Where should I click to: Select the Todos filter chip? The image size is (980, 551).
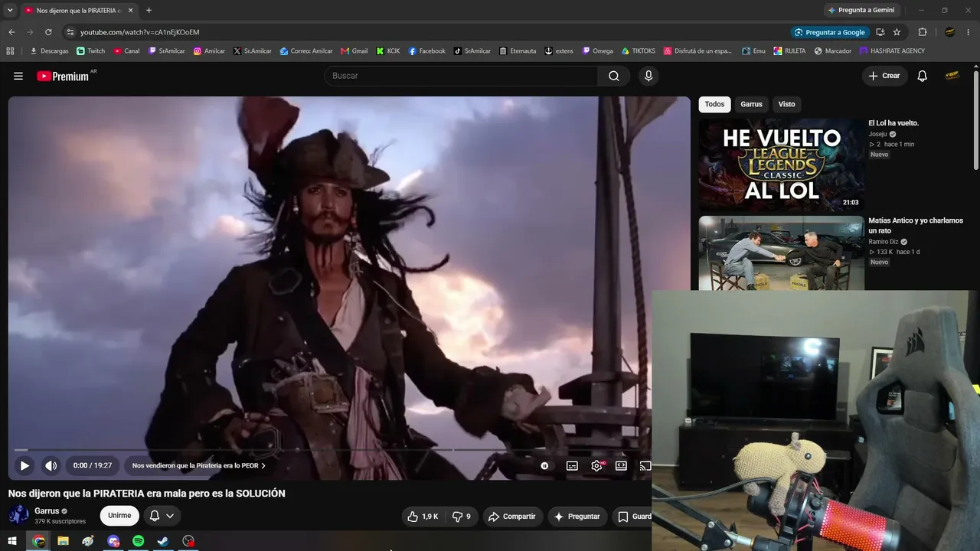pyautogui.click(x=714, y=104)
